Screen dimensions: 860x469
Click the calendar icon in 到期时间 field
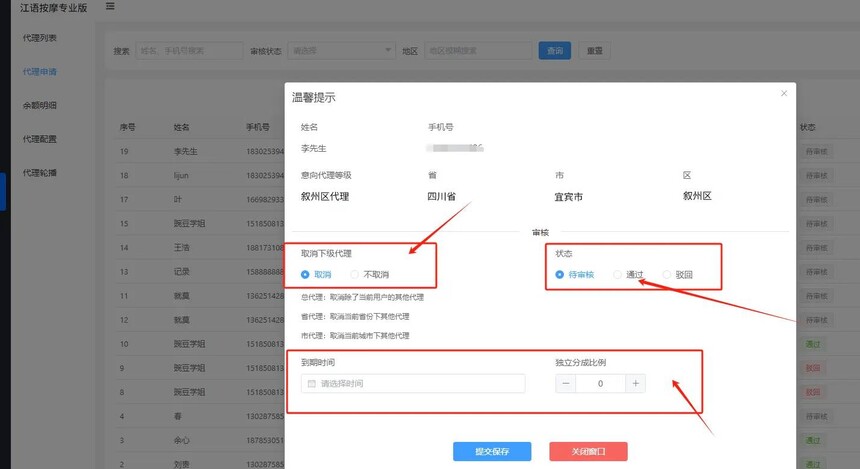point(312,384)
